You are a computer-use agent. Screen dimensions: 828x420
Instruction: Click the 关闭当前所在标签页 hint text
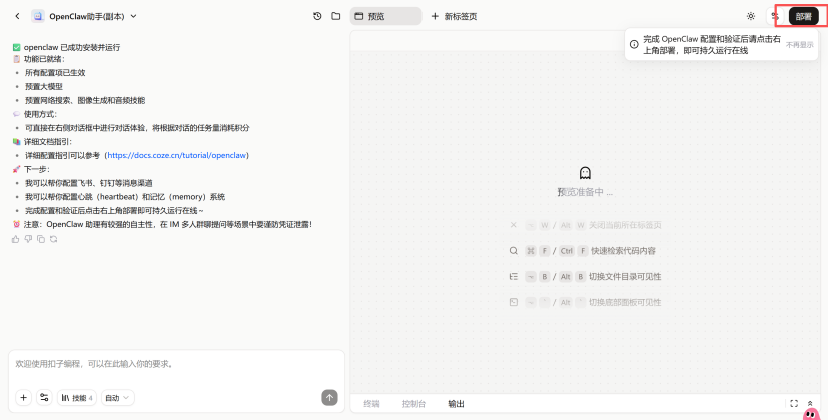click(x=625, y=225)
